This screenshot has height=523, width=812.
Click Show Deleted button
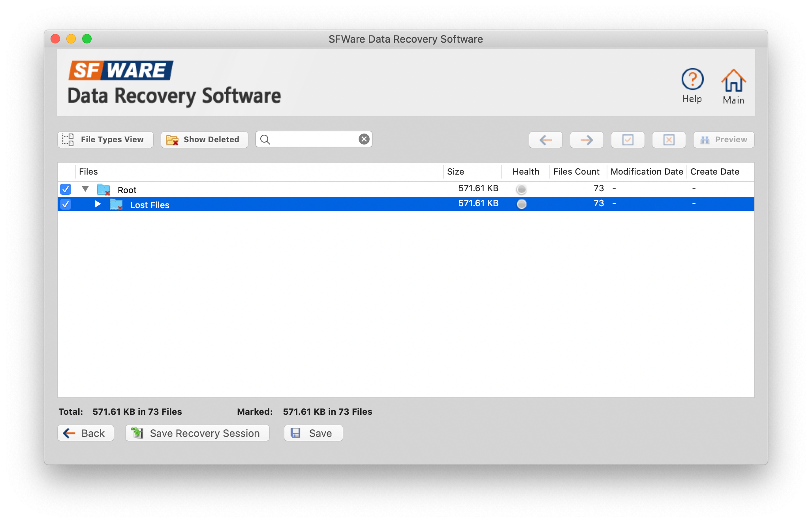[205, 139]
